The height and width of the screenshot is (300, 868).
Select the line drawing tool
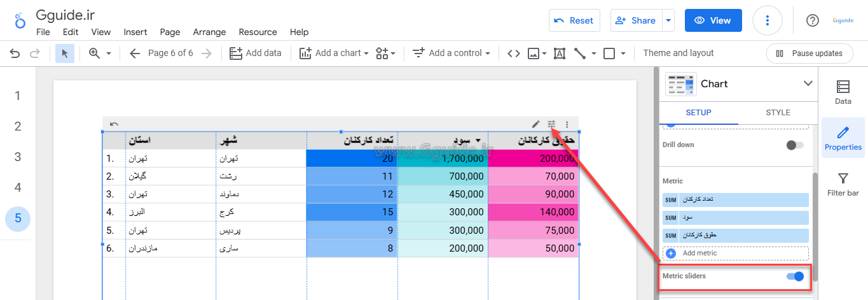(x=579, y=54)
